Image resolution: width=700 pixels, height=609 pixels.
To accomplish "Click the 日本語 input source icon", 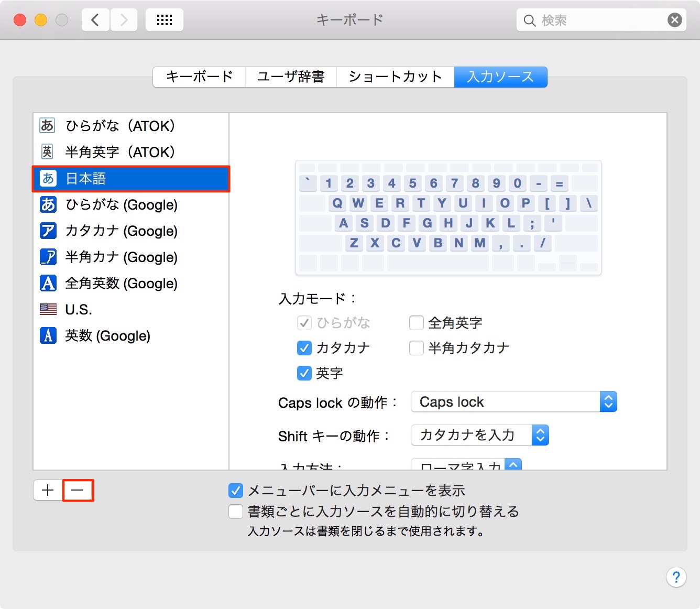I will 48,178.
